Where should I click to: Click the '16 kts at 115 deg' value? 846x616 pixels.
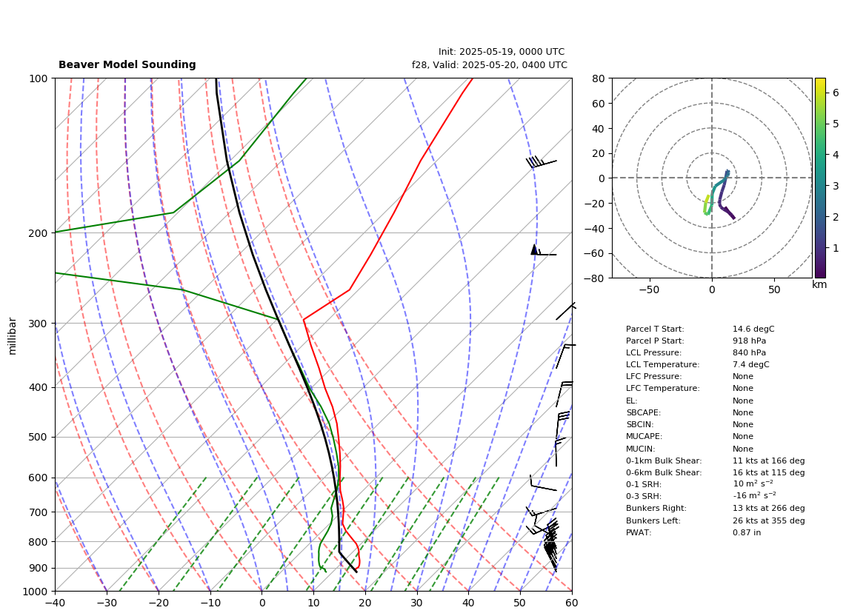tap(768, 472)
